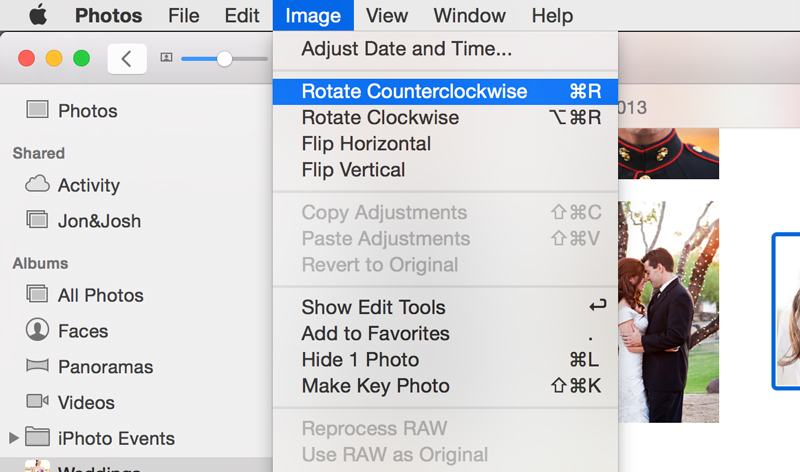Click the small photo icon beside zoom slider
The height and width of the screenshot is (472, 800).
[x=166, y=58]
